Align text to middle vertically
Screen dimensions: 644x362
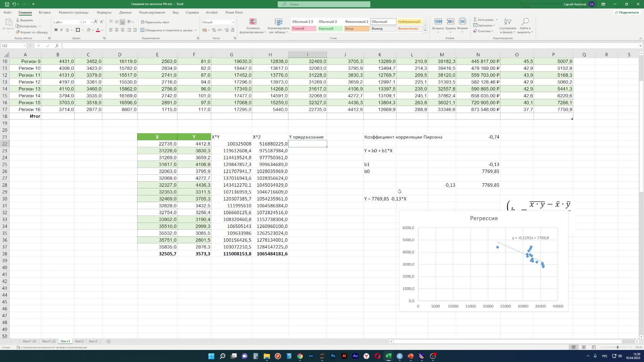click(117, 22)
